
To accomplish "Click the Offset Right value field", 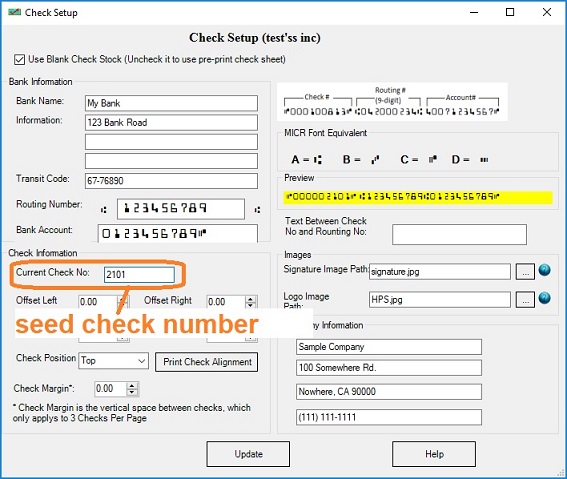I will 226,301.
